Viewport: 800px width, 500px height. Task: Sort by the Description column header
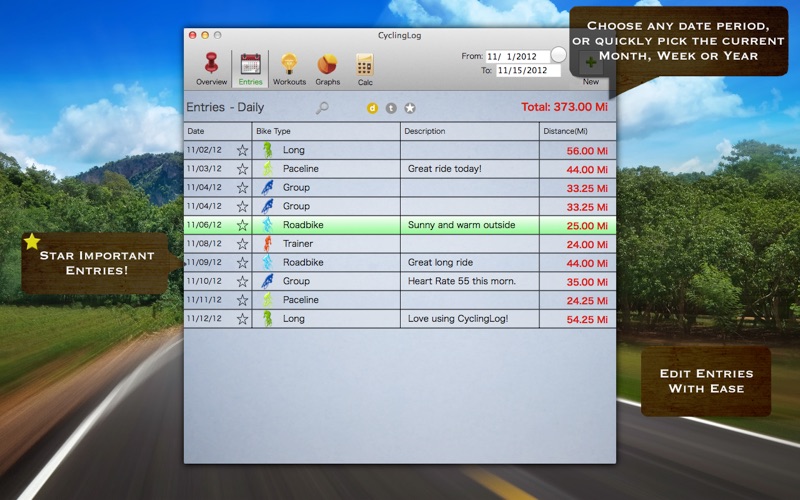(470, 131)
